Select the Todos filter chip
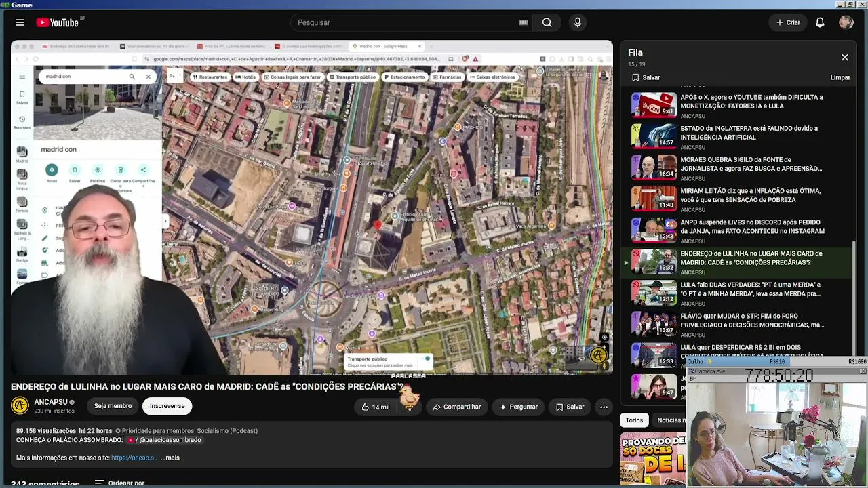Image resolution: width=868 pixels, height=488 pixels. pos(634,420)
